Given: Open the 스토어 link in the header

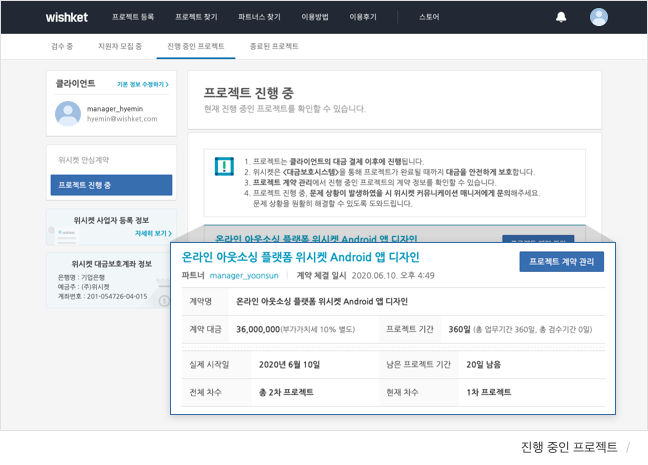Looking at the screenshot, I should (429, 17).
